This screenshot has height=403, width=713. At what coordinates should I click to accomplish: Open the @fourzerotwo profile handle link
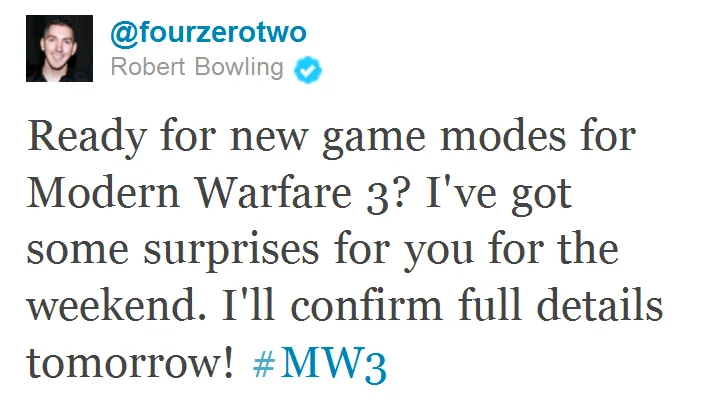(209, 32)
